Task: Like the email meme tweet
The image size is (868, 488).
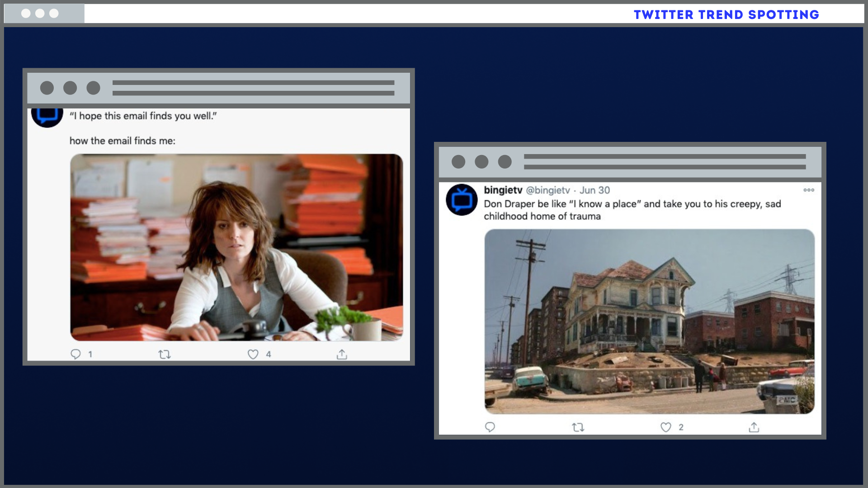Action: 253,355
